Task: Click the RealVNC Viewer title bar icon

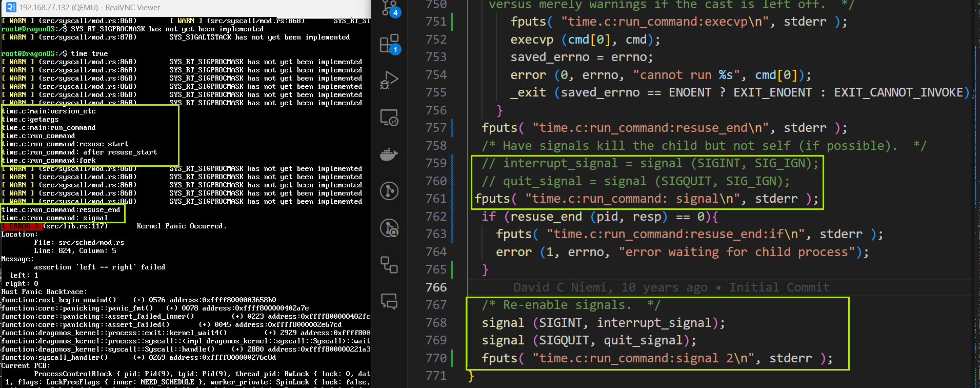Action: coord(10,7)
